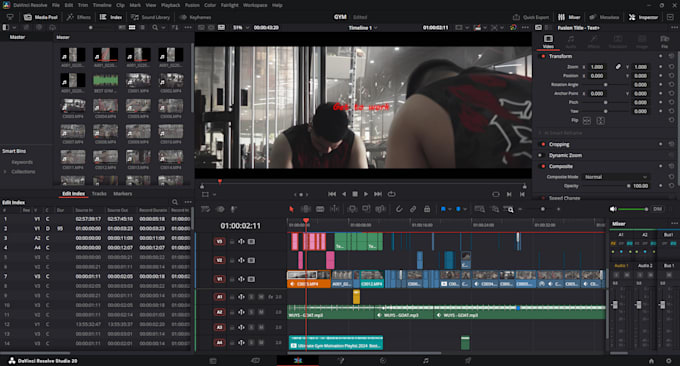Image resolution: width=680 pixels, height=366 pixels.
Task: Open the Color page icon
Action: [383, 360]
